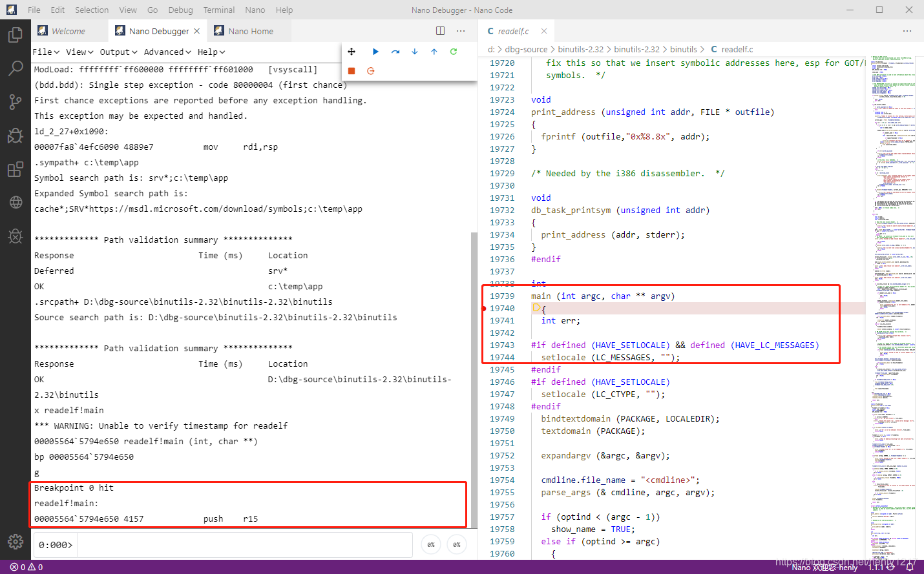Restart debugging with the green icon

[454, 52]
